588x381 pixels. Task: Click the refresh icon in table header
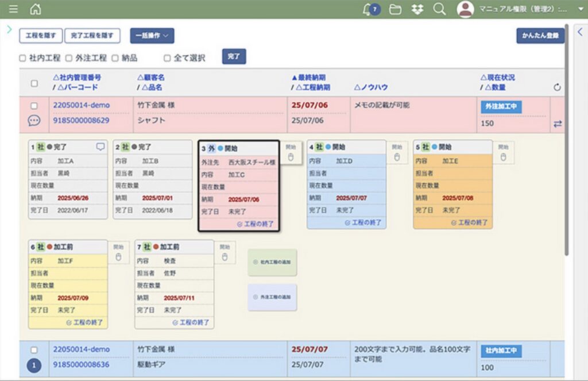coord(557,87)
